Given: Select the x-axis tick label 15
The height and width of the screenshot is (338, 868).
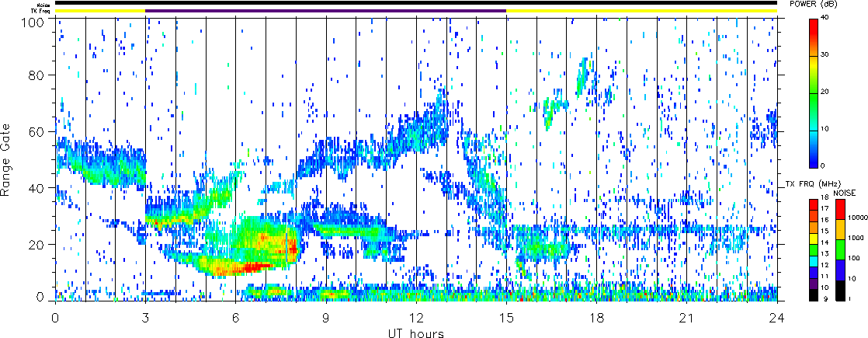Looking at the screenshot, I should (x=506, y=318).
